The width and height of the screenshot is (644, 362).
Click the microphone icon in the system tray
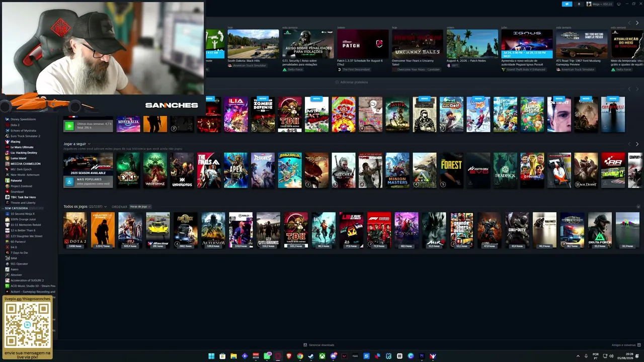[586, 356]
